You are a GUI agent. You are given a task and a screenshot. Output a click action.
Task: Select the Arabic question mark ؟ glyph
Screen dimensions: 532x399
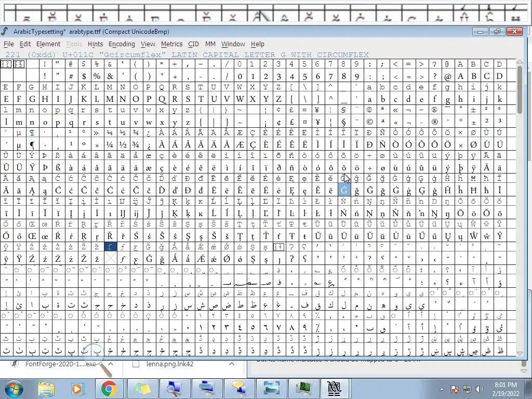tap(447, 282)
